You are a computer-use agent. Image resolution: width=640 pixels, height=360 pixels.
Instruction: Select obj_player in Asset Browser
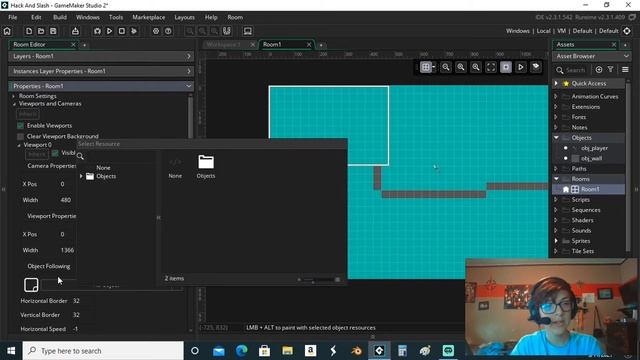coord(594,148)
